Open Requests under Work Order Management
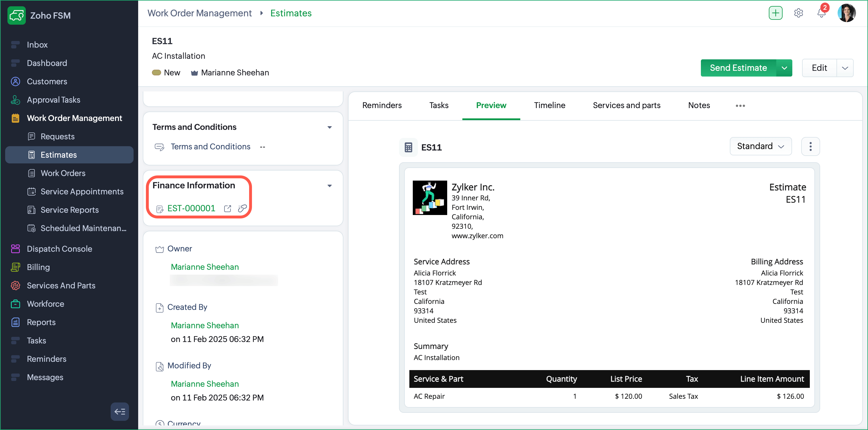Viewport: 868px width, 430px height. point(58,136)
